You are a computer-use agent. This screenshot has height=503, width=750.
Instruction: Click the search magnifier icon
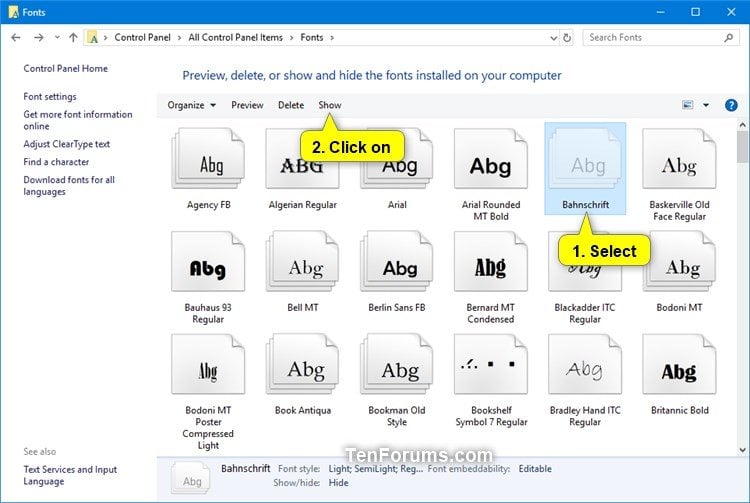728,37
